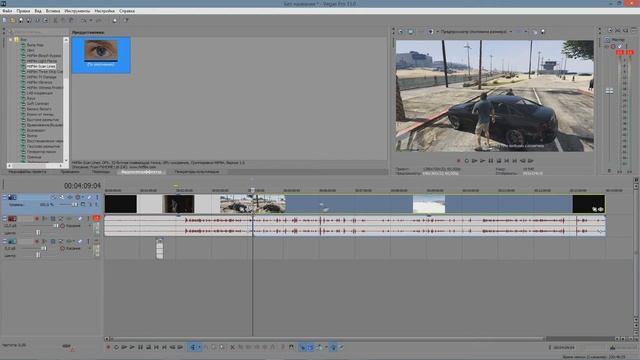Click the Delete X icon in bottom toolbar

[232, 347]
